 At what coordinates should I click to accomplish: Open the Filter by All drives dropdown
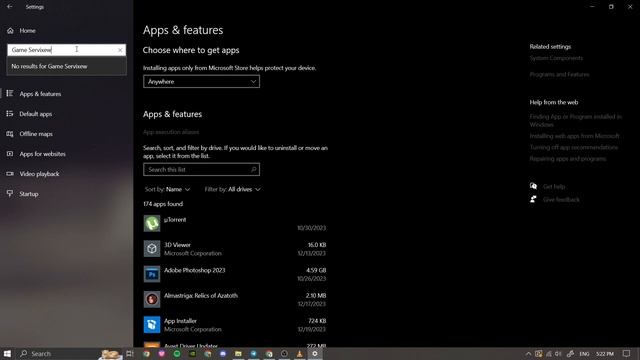232,189
